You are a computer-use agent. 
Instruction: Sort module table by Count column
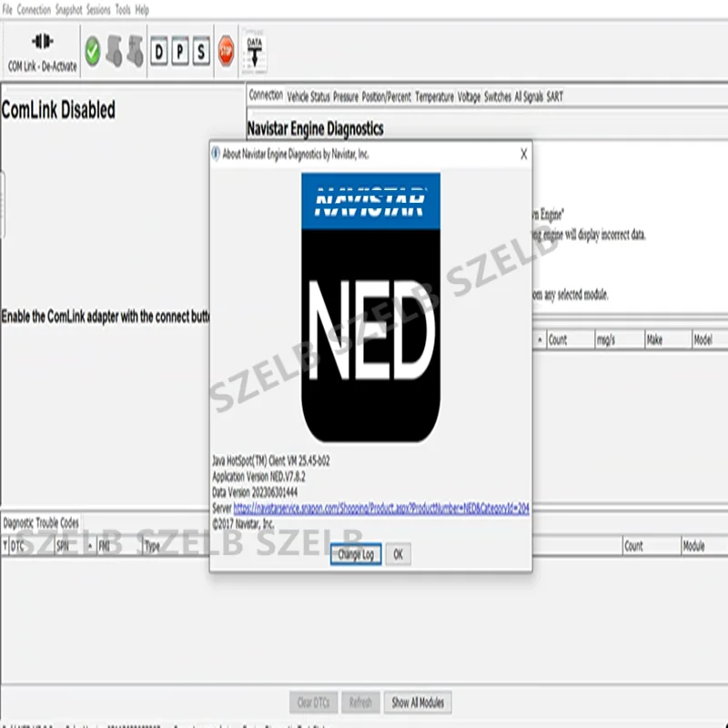pyautogui.click(x=571, y=339)
